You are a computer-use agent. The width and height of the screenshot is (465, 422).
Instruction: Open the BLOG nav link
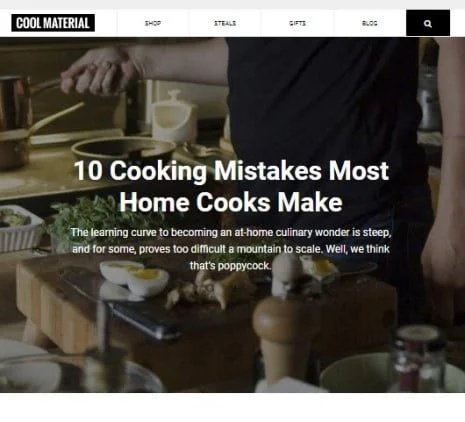370,23
